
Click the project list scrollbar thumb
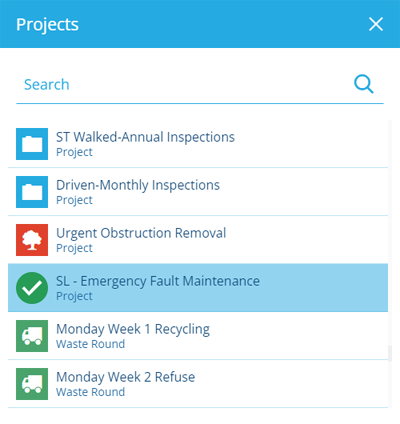390,354
